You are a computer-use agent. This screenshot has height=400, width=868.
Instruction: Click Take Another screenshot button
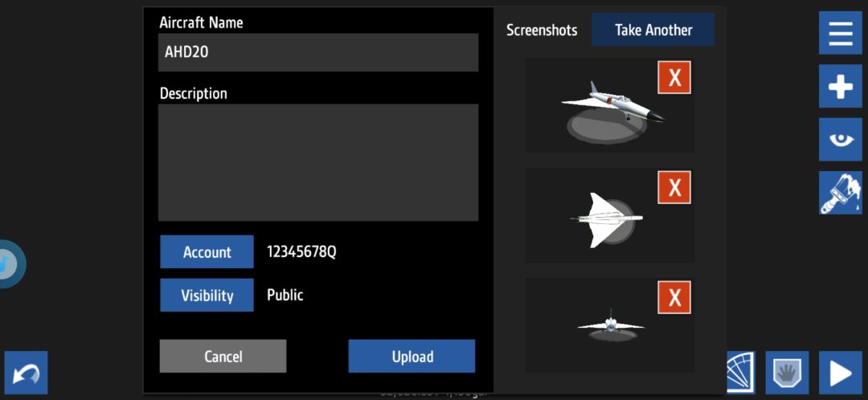coord(653,30)
